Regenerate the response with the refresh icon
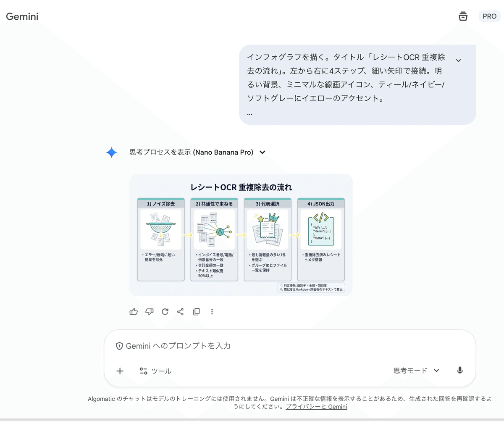The image size is (504, 421). (x=165, y=311)
